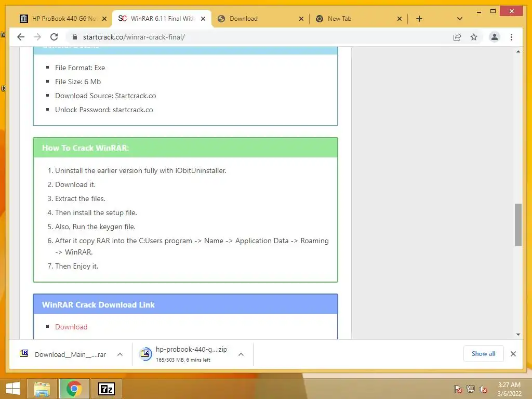
Task: Click the zip download progress icon
Action: tap(145, 353)
